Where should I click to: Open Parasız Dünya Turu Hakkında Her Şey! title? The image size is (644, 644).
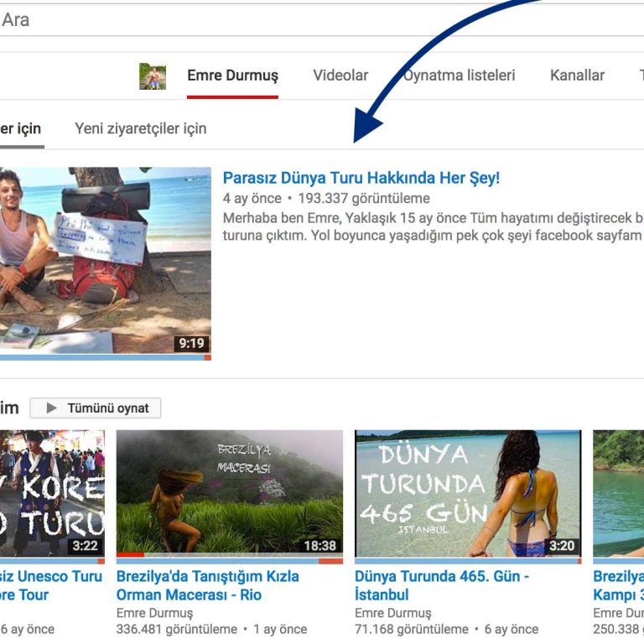(361, 178)
